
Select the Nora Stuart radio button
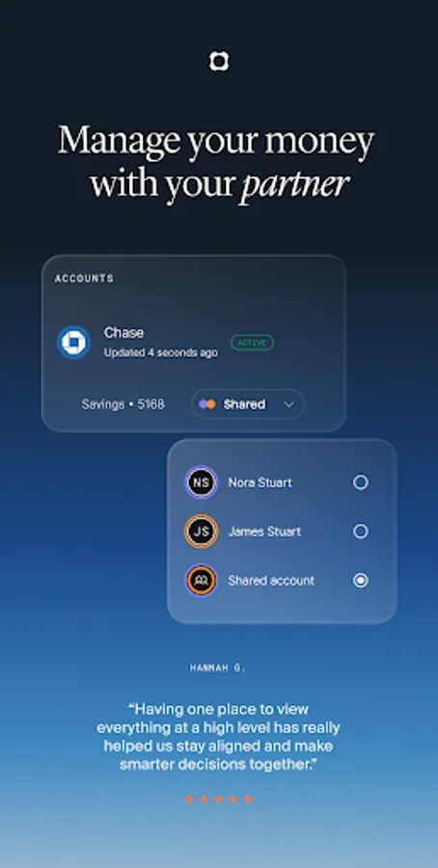click(361, 482)
